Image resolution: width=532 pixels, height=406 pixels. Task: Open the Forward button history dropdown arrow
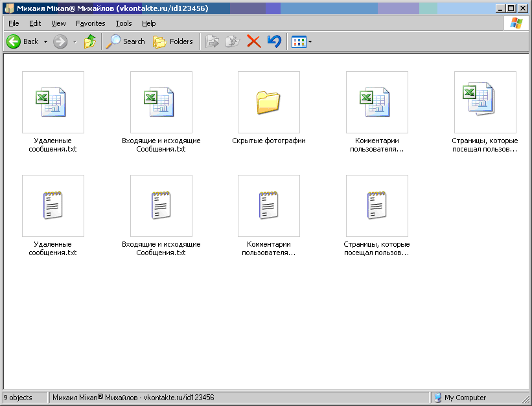click(x=75, y=41)
